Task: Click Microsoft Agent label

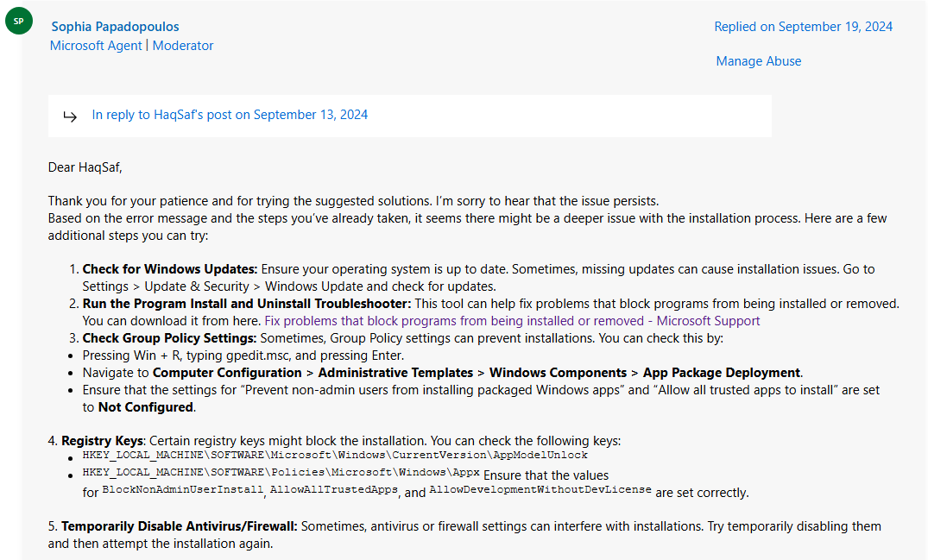Action: (x=96, y=46)
